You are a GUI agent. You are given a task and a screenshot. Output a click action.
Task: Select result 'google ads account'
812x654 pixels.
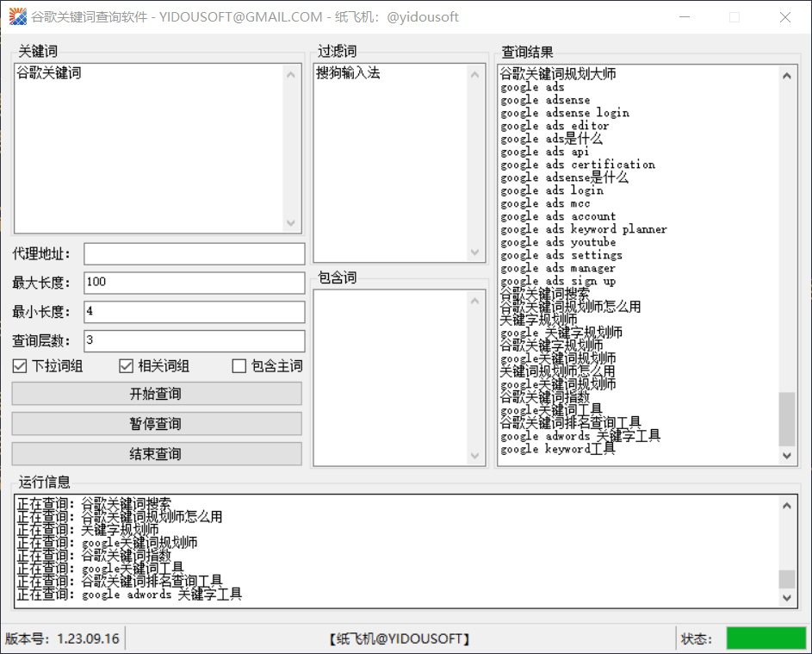[558, 216]
